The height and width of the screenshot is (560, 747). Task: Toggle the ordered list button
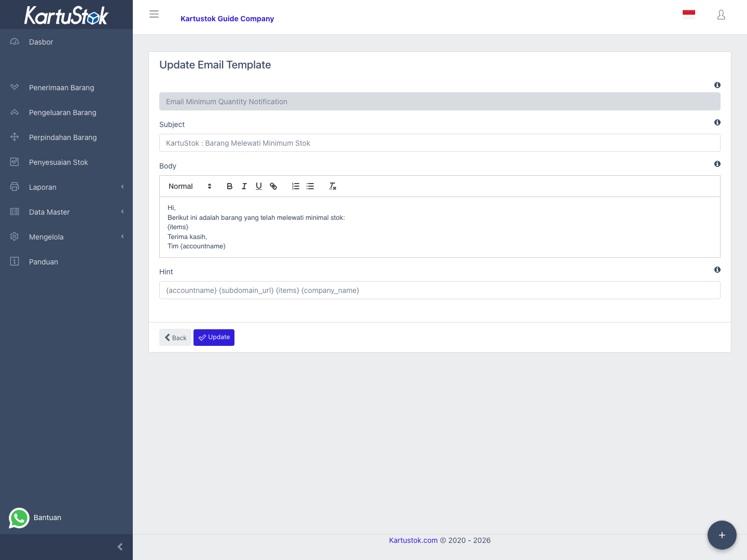tap(296, 186)
